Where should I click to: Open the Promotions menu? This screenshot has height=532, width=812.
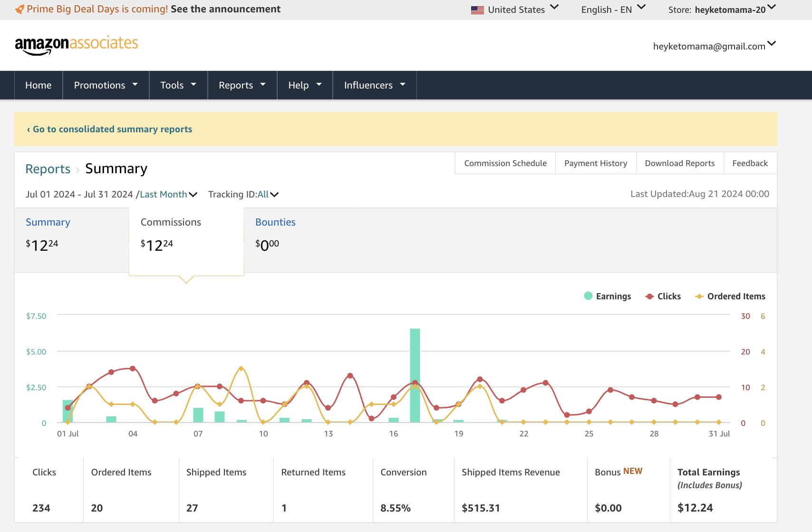[x=106, y=85]
